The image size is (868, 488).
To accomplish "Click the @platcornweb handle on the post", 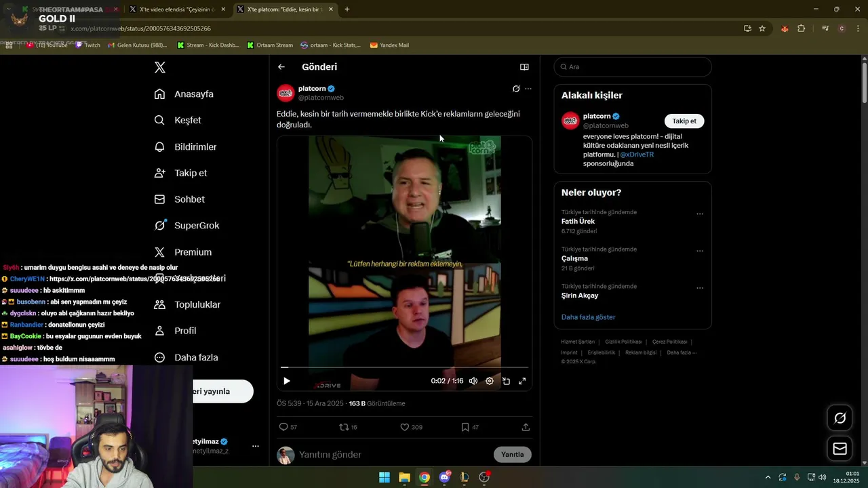I will [321, 98].
